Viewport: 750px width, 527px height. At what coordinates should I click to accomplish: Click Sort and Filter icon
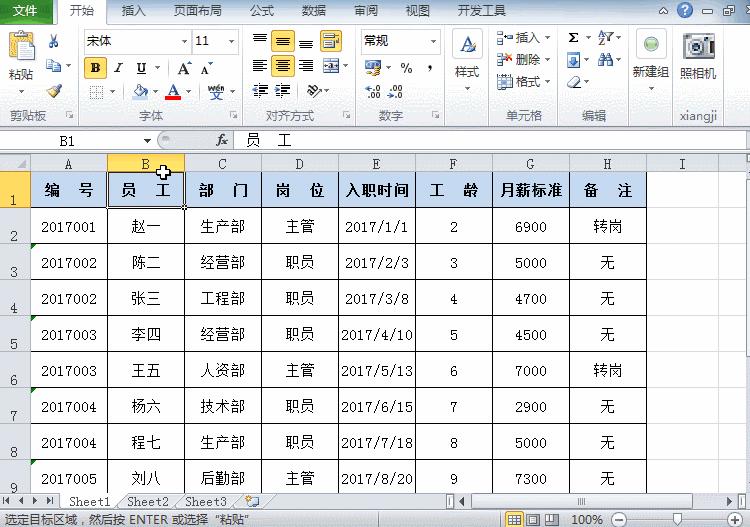tap(605, 37)
